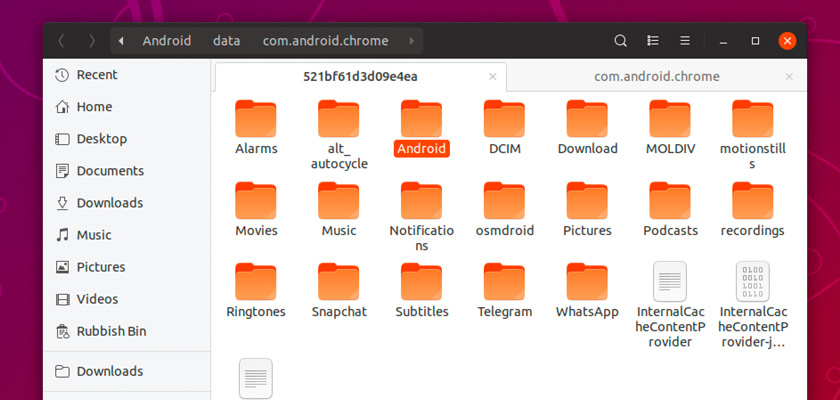
Task: Open Videos in the sidebar
Action: pyautogui.click(x=126, y=299)
